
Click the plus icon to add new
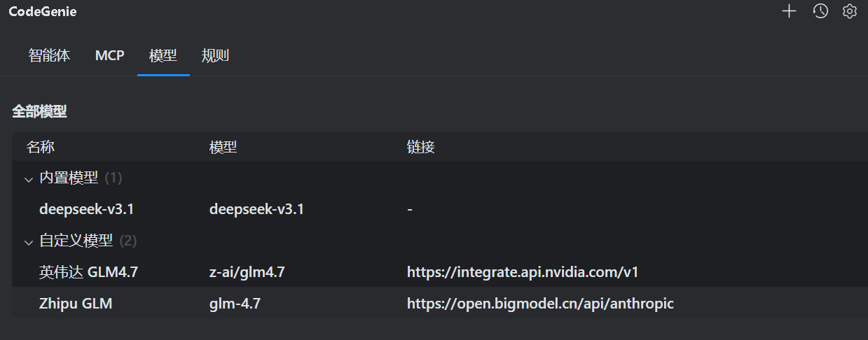coord(790,11)
